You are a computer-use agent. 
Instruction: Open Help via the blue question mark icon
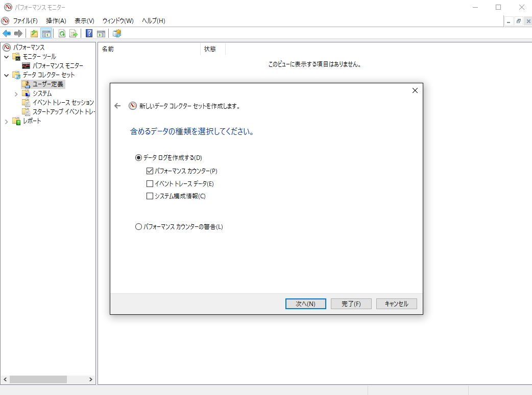point(89,33)
